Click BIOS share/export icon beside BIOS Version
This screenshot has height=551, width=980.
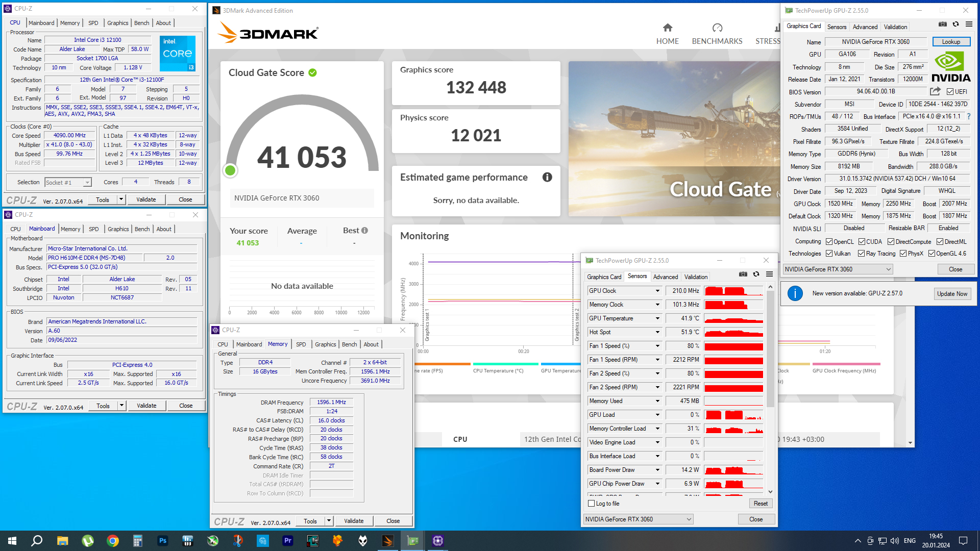(x=935, y=91)
